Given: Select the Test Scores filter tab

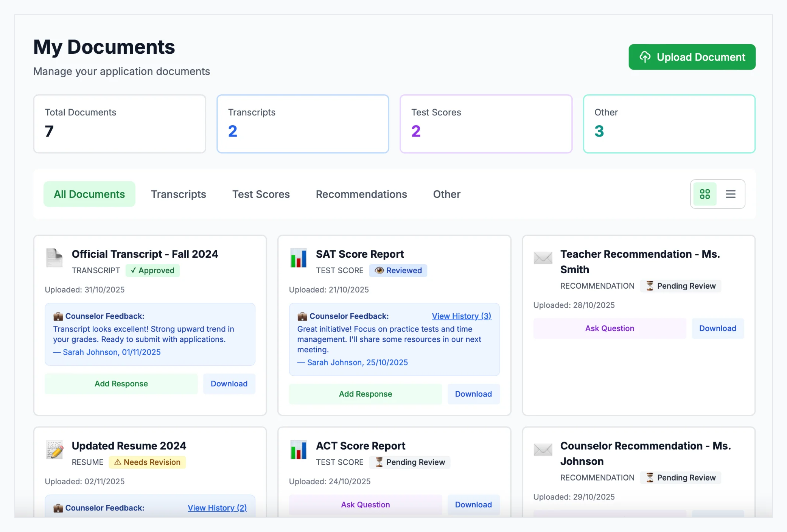Looking at the screenshot, I should pyautogui.click(x=261, y=194).
